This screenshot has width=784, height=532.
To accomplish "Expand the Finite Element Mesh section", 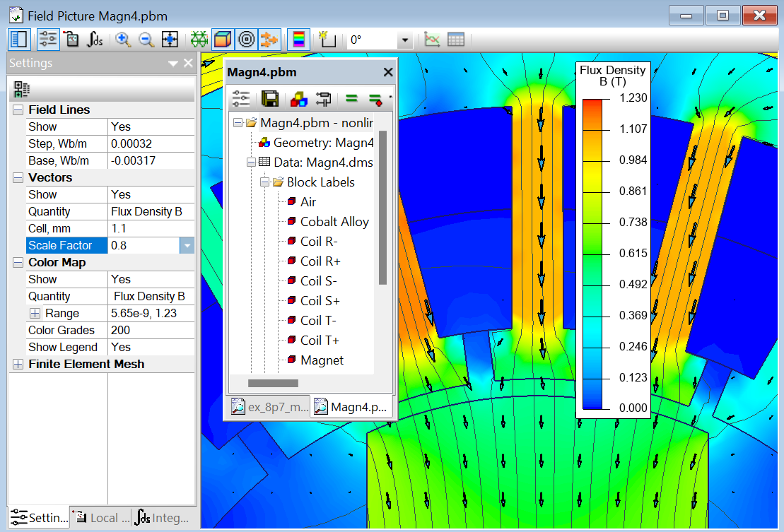I will [18, 365].
